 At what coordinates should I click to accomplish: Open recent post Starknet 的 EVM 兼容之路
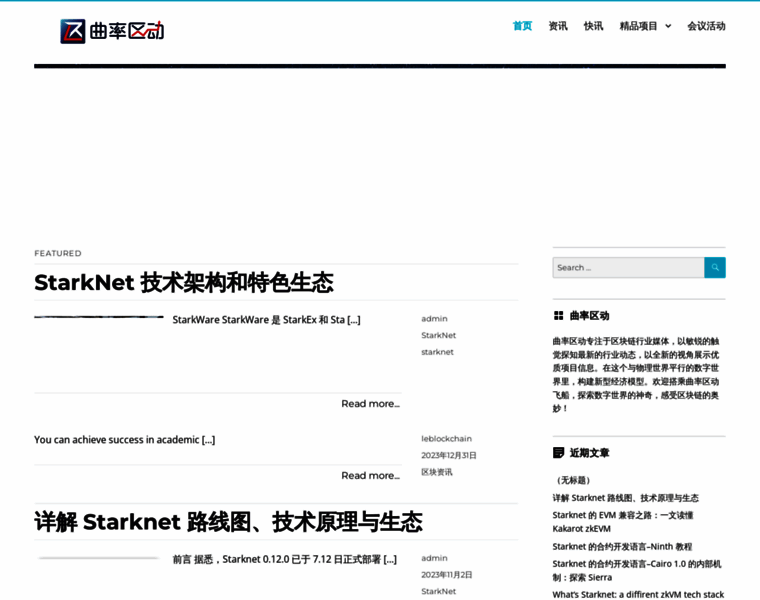coord(623,521)
